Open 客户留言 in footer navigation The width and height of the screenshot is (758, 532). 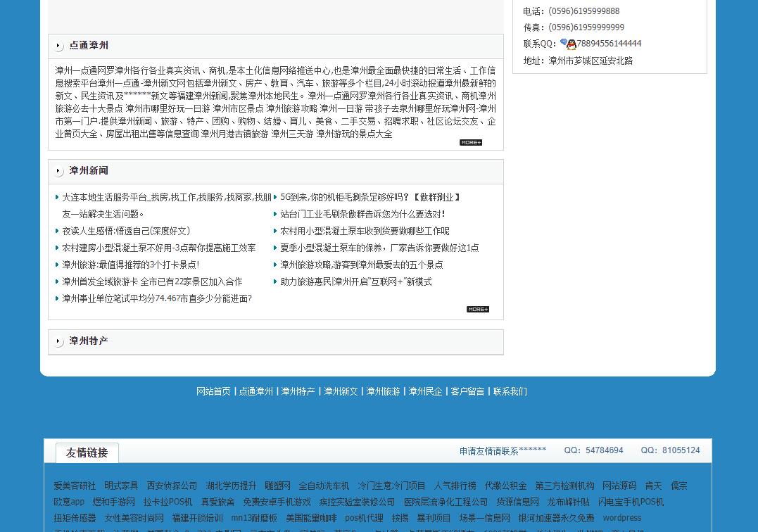467,391
